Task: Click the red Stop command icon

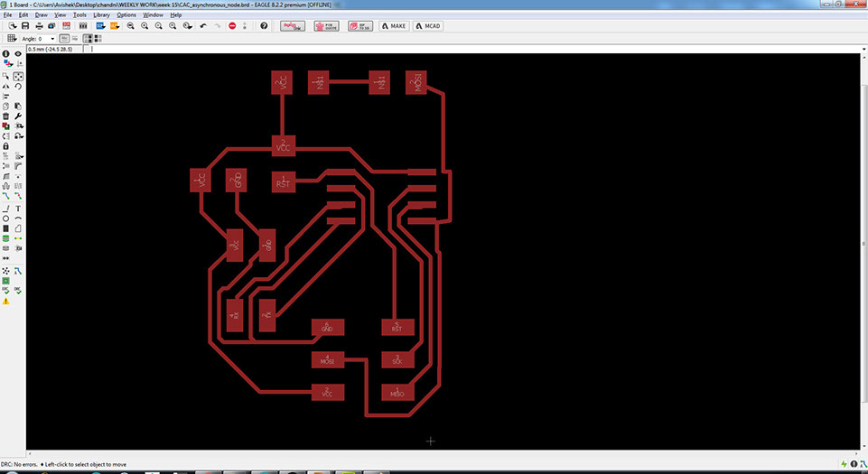Action: tap(232, 26)
